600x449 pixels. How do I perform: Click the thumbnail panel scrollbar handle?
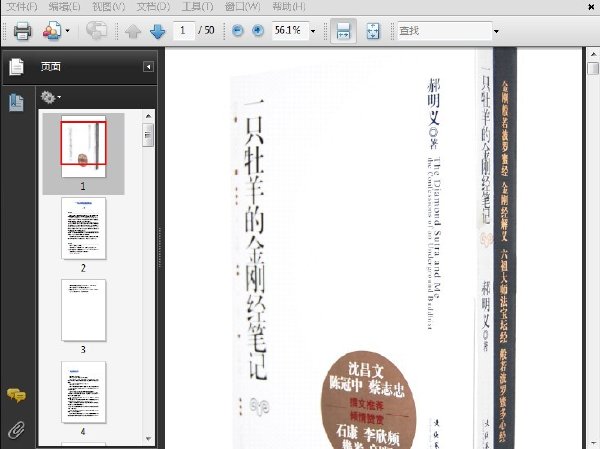[x=148, y=135]
